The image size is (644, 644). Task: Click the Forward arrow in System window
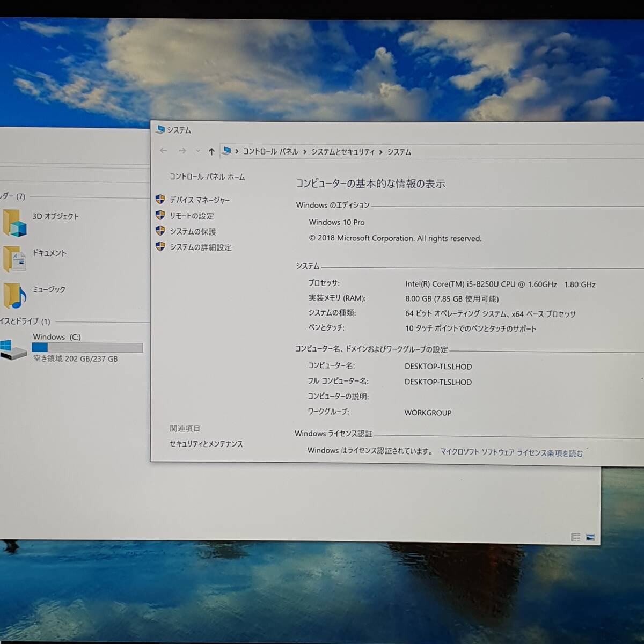(x=182, y=151)
